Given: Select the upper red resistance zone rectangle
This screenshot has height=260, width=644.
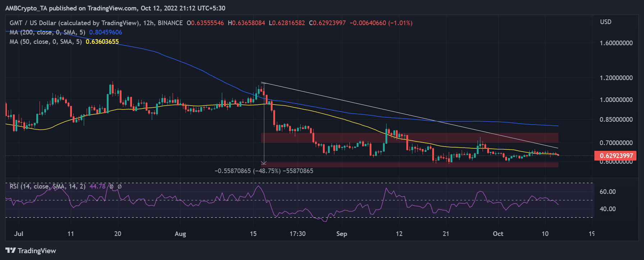Looking at the screenshot, I should coord(410,138).
